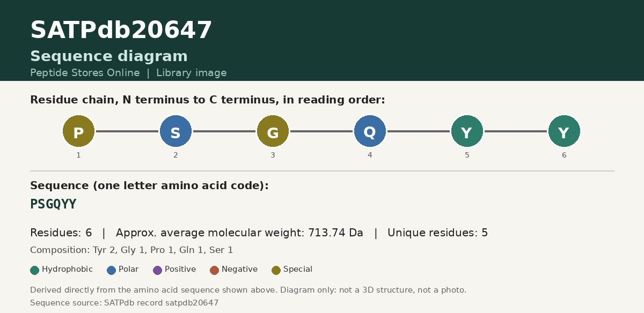Select the final Y residue at position 6
Image resolution: width=644 pixels, height=313 pixels.
click(564, 131)
